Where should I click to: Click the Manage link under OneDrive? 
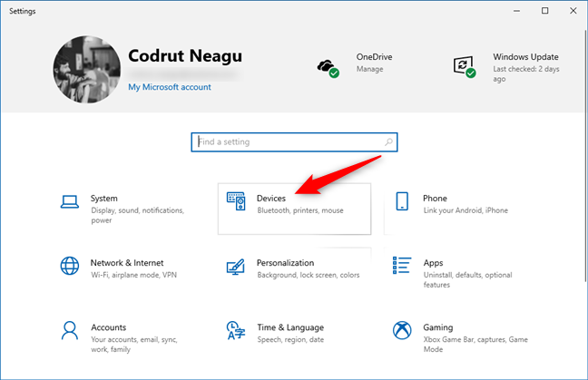(369, 69)
